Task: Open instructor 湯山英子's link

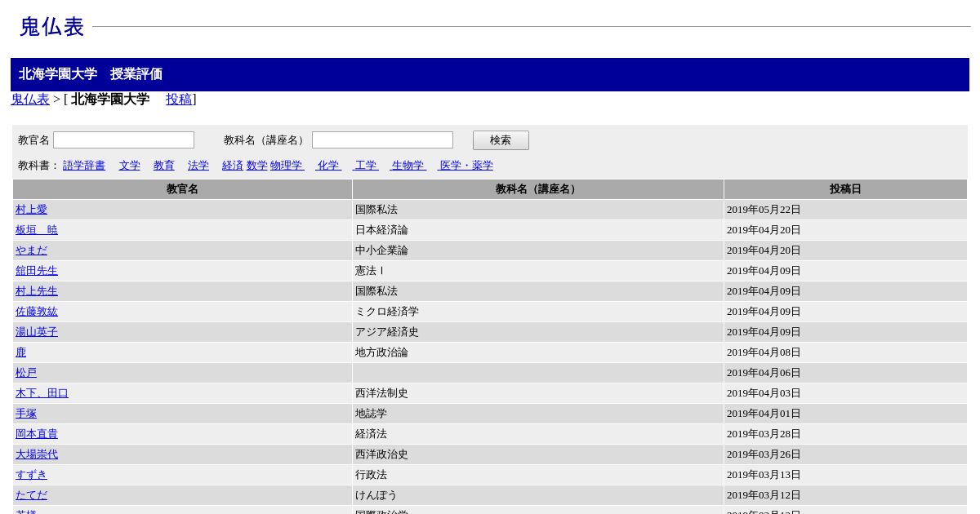Action: click(37, 332)
